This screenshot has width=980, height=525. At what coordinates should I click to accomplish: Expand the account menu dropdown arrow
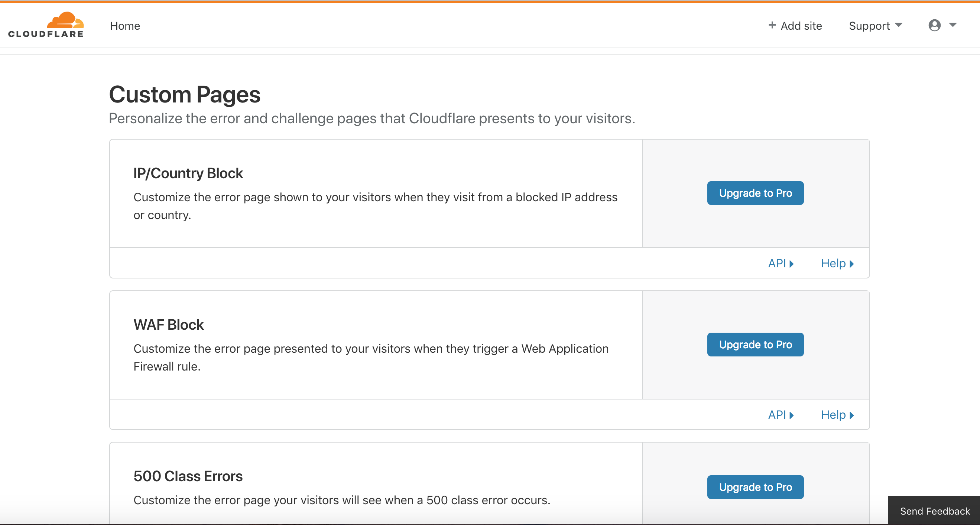[953, 25]
